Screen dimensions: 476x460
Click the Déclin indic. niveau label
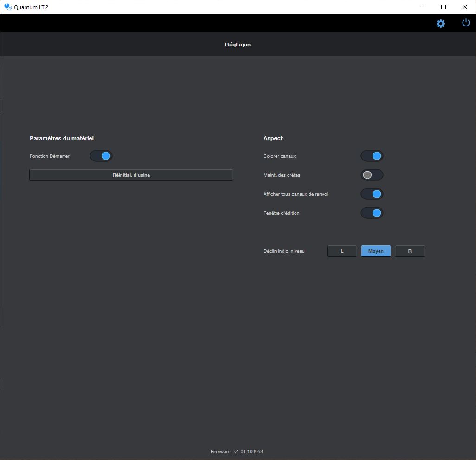tap(284, 251)
